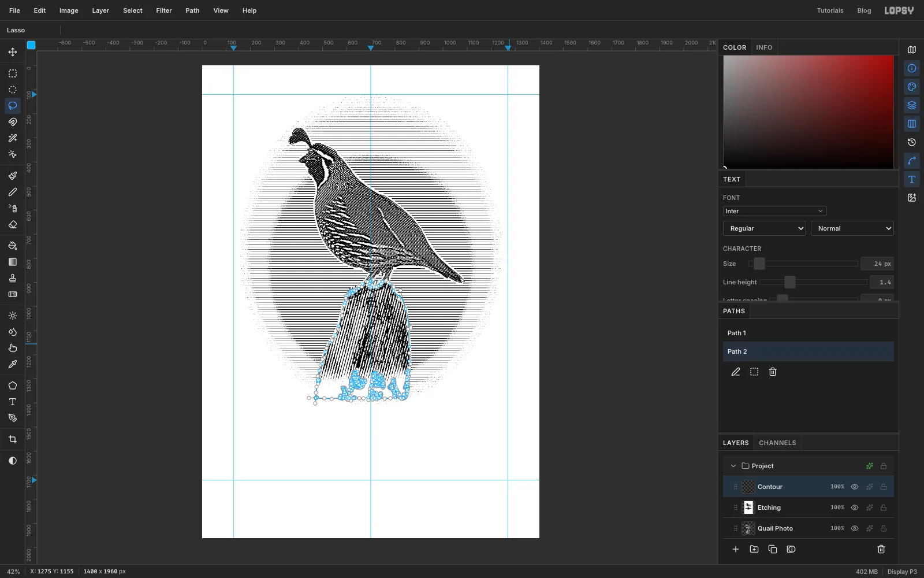This screenshot has height=578, width=924.
Task: Lock the Etching layer
Action: pos(884,507)
